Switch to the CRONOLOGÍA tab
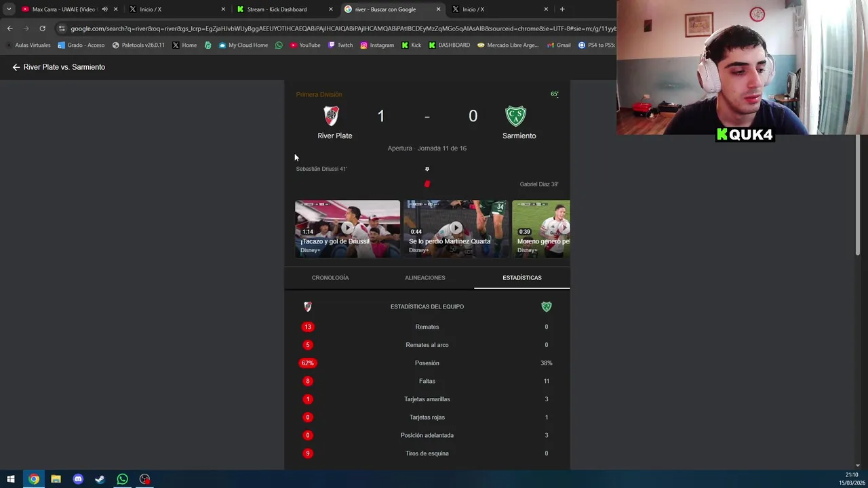868x488 pixels. 330,278
